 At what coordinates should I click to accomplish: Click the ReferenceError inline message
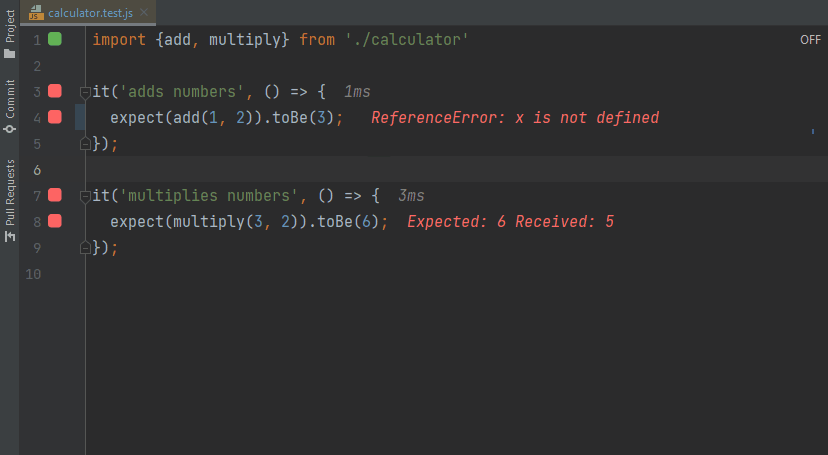click(x=514, y=118)
